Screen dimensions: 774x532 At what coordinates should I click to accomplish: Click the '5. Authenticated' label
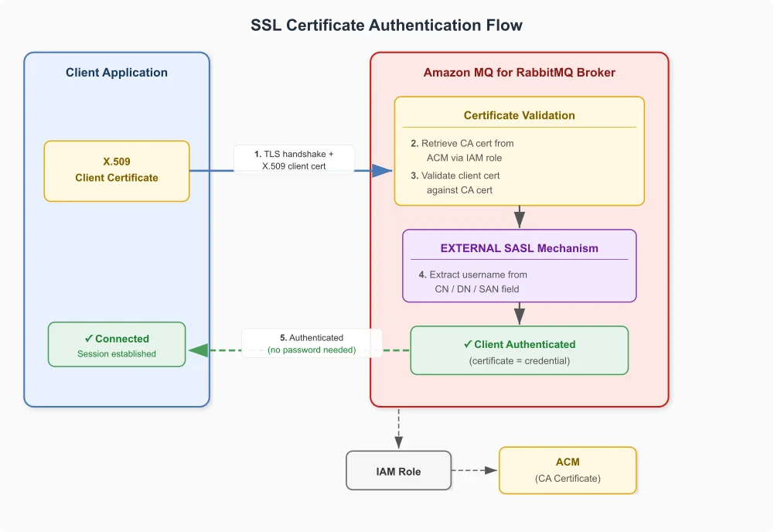tap(312, 338)
